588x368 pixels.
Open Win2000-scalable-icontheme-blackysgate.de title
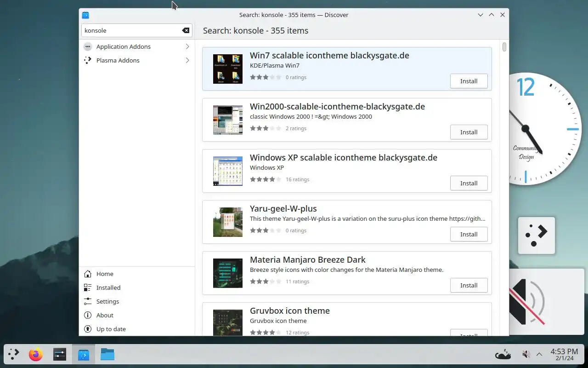337,106
